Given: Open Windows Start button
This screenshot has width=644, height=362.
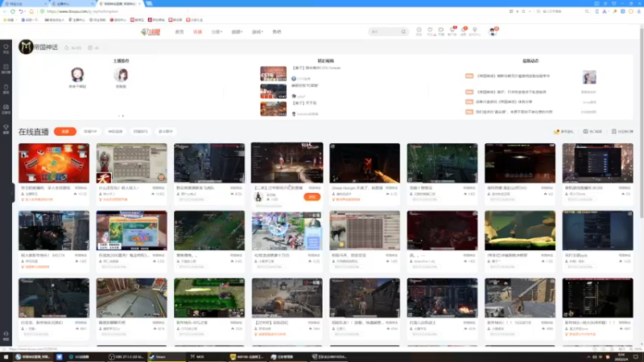Looking at the screenshot, I should tap(6, 356).
